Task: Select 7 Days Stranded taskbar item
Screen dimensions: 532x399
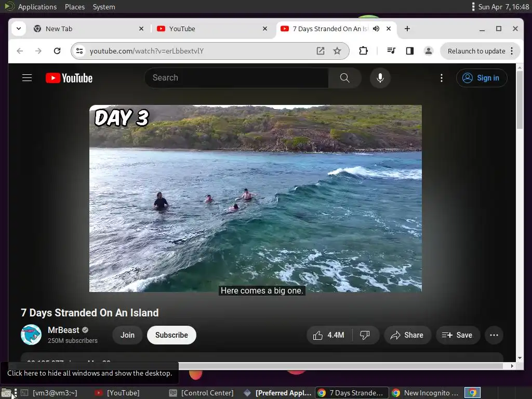Action: (352, 393)
